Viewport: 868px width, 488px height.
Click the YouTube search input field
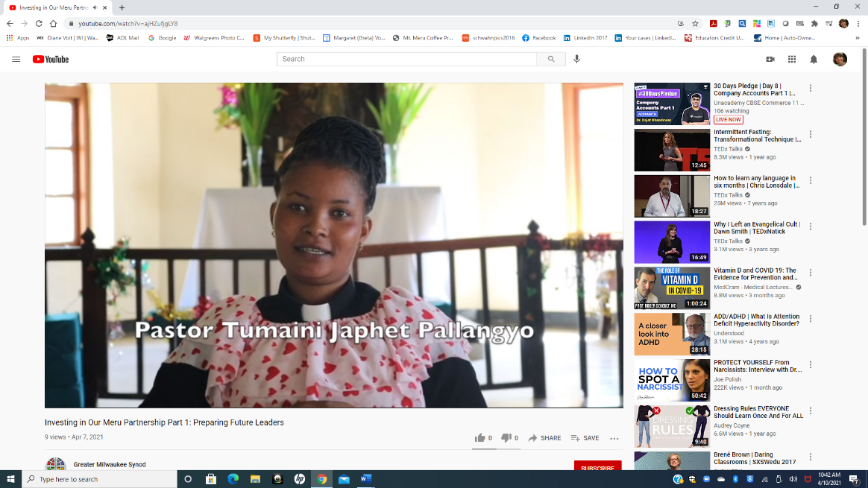pyautogui.click(x=406, y=59)
